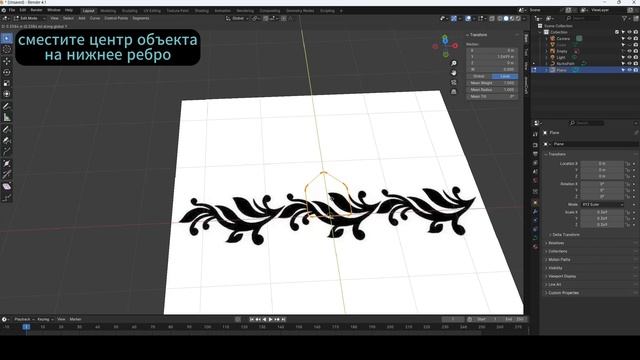
Task: Switch to the Modeling workspace tab
Action: 108,11
